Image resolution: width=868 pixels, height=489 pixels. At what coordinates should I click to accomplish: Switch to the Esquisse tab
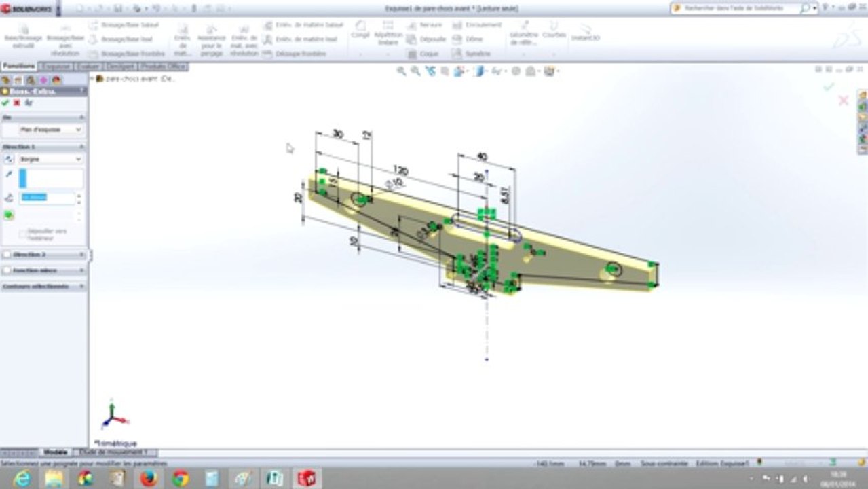pyautogui.click(x=56, y=67)
